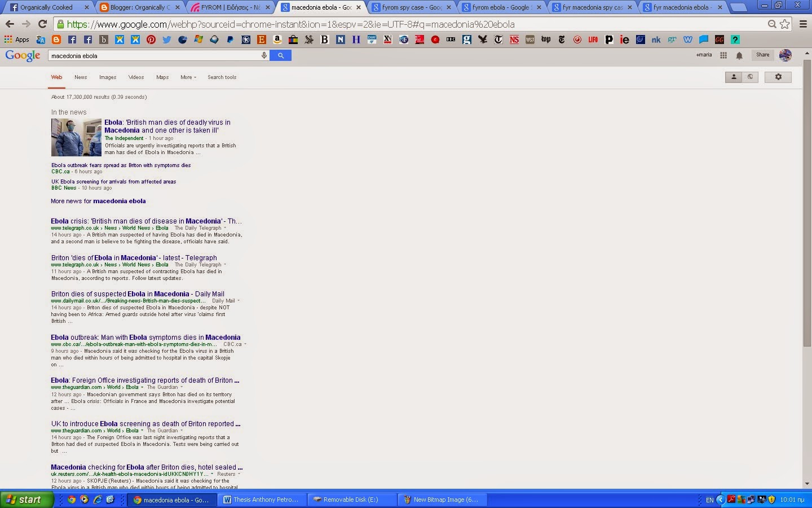Select the Images search category

point(108,77)
